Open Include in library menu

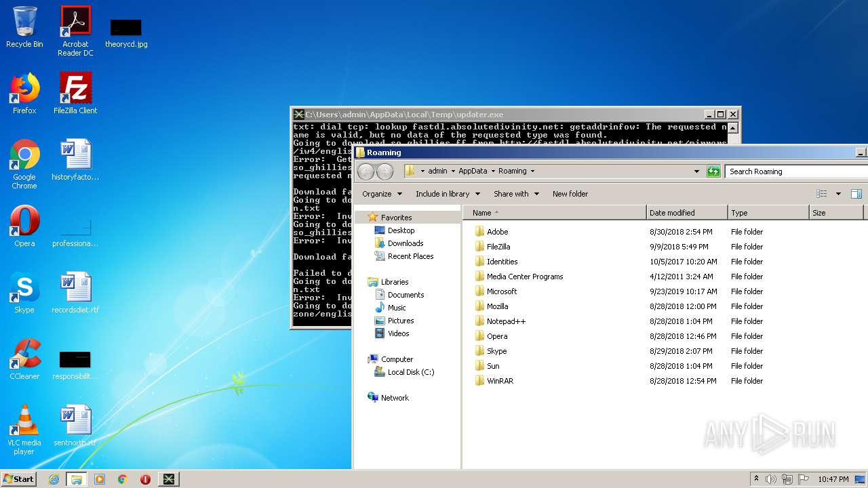coord(448,194)
